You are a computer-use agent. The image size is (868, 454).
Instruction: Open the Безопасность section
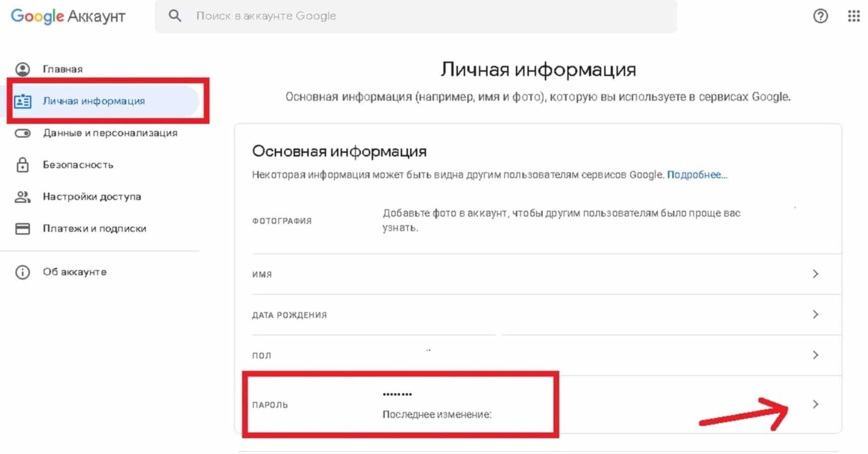tap(78, 165)
